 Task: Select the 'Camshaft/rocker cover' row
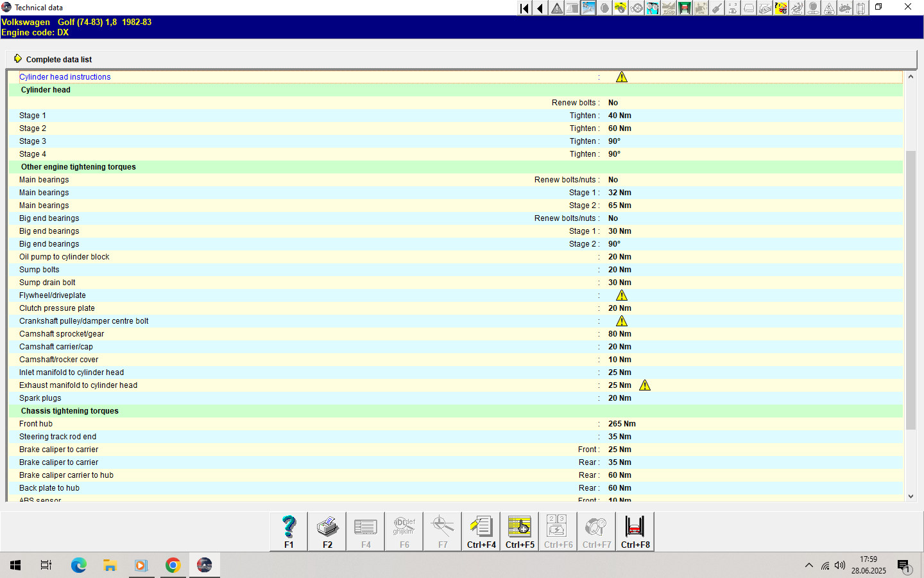click(456, 360)
